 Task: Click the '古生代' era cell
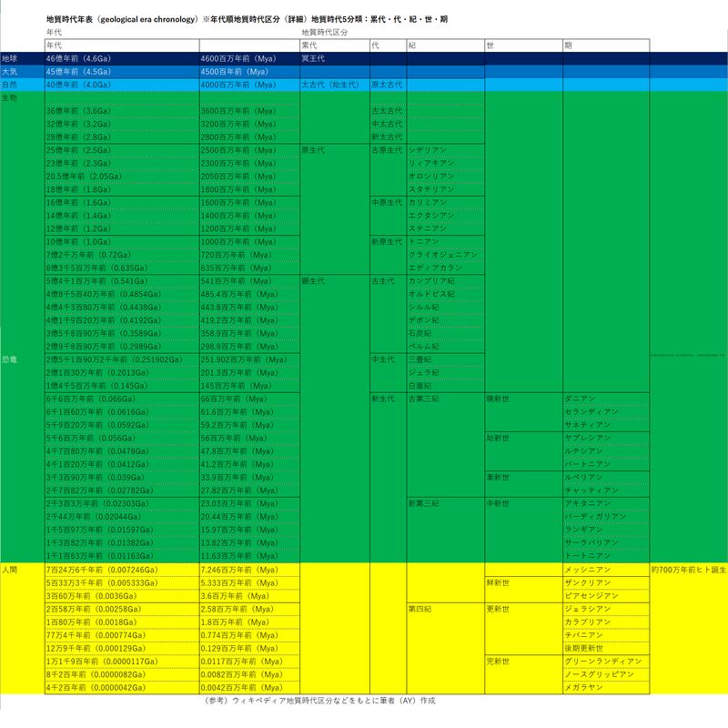click(x=383, y=281)
